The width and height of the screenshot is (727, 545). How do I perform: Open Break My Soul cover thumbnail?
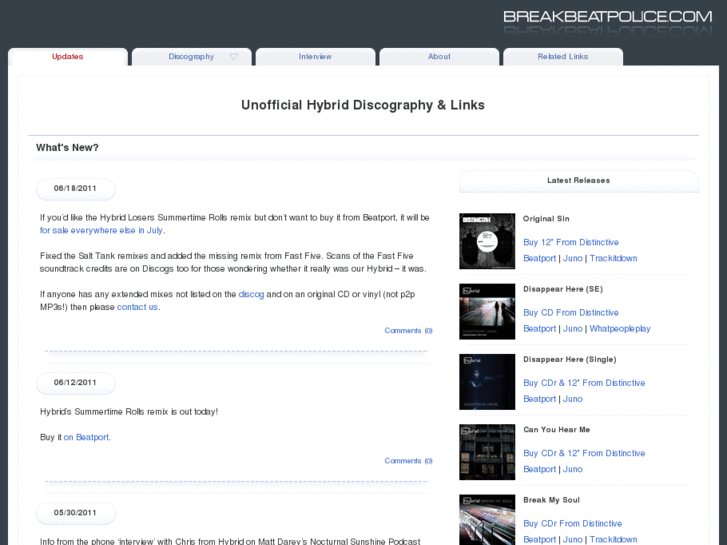[x=487, y=520]
